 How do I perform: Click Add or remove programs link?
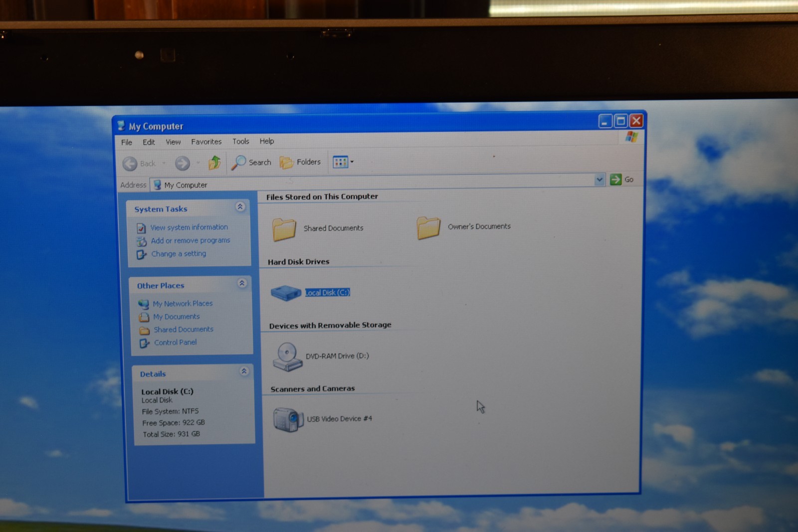point(191,240)
